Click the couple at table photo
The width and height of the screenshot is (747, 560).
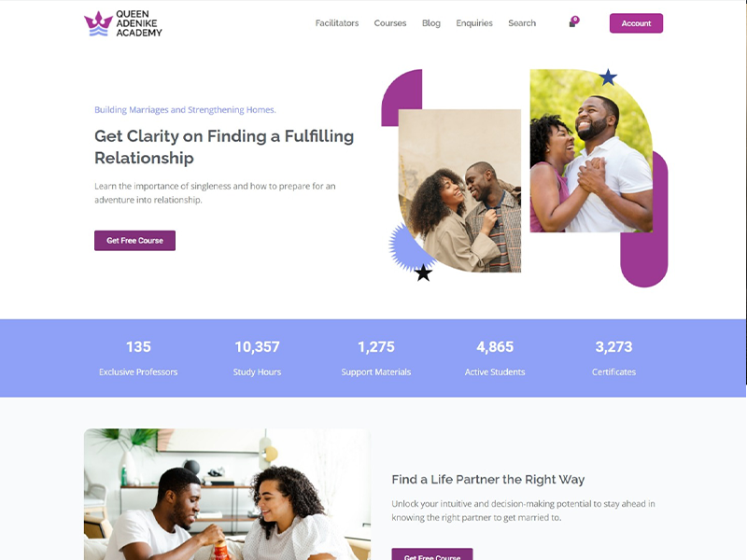[227, 495]
